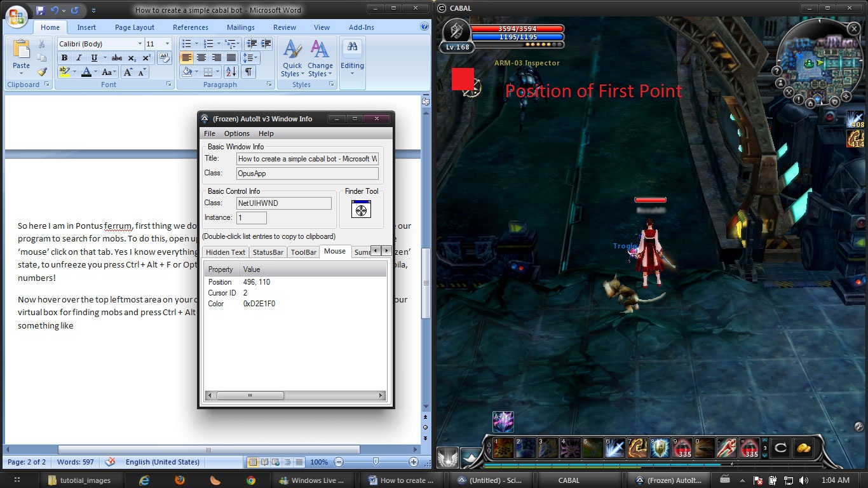Click the spelling check icon in status bar

coord(110,462)
